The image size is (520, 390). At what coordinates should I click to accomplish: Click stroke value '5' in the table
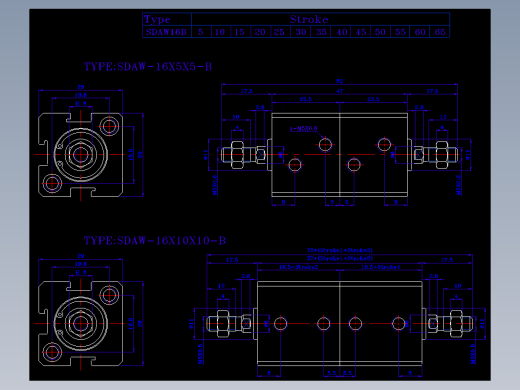click(201, 32)
